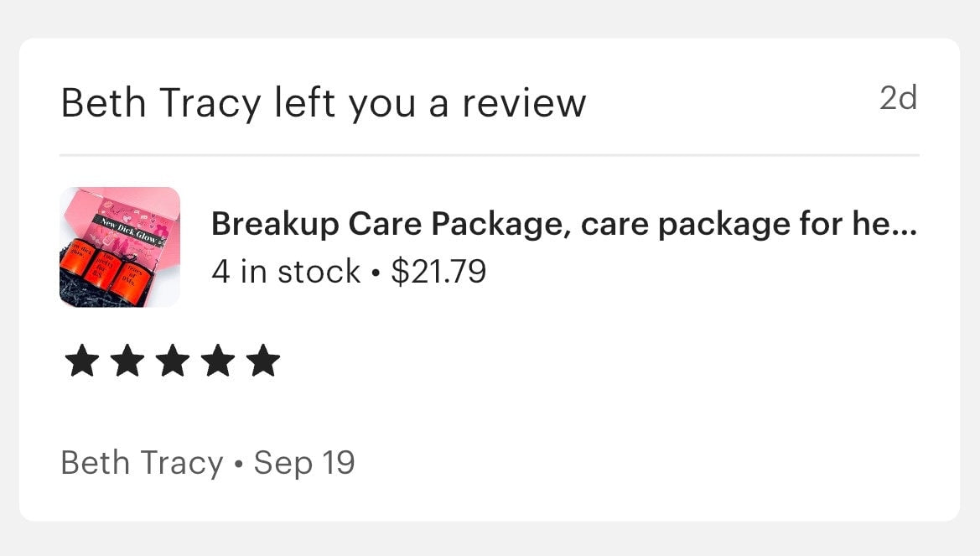Click "Beth Tracy" in the review heading
980x556 pixels.
[161, 104]
